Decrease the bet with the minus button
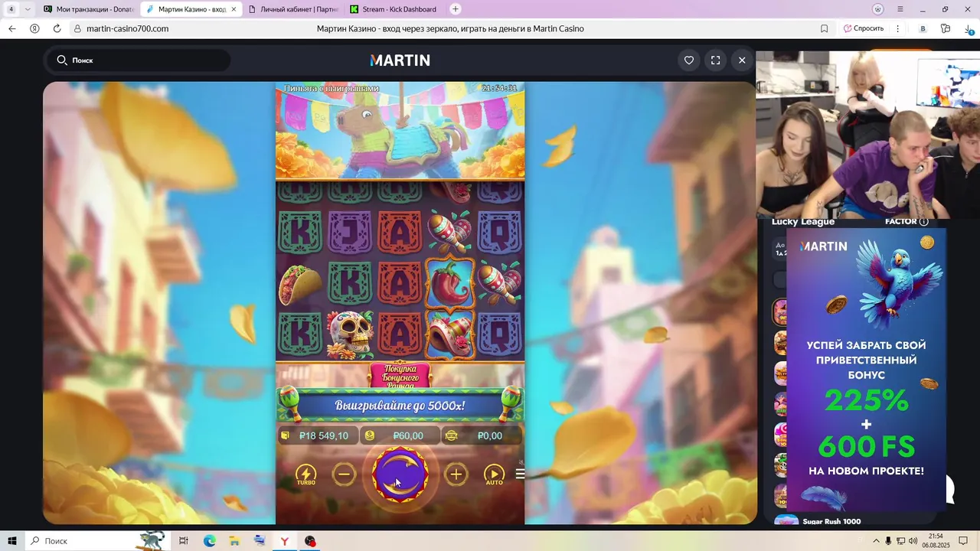 345,474
